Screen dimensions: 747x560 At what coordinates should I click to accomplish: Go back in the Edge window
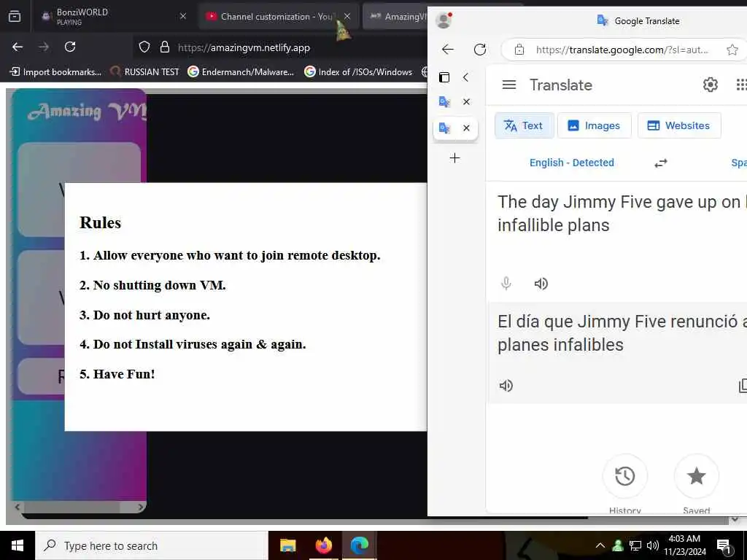click(x=448, y=50)
